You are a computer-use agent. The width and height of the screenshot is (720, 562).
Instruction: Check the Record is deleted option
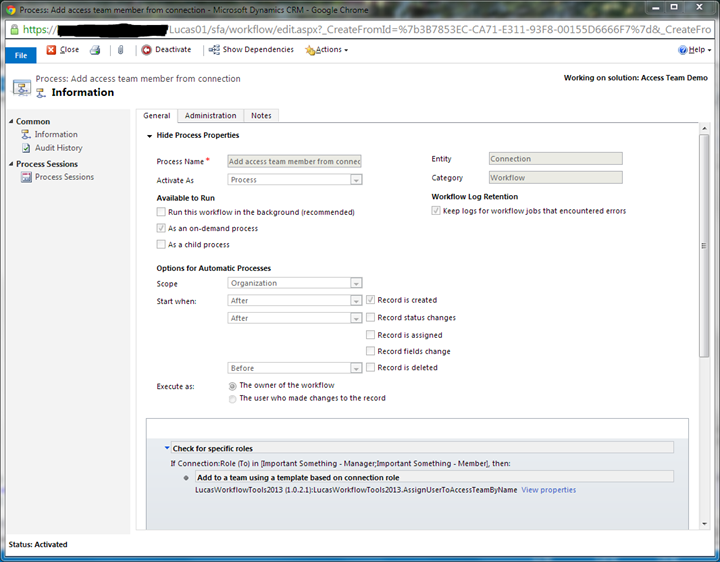[371, 367]
